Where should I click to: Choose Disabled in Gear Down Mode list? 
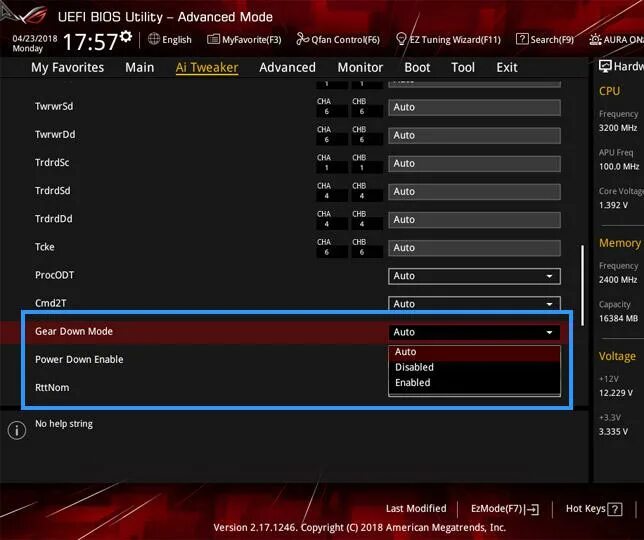tap(474, 367)
